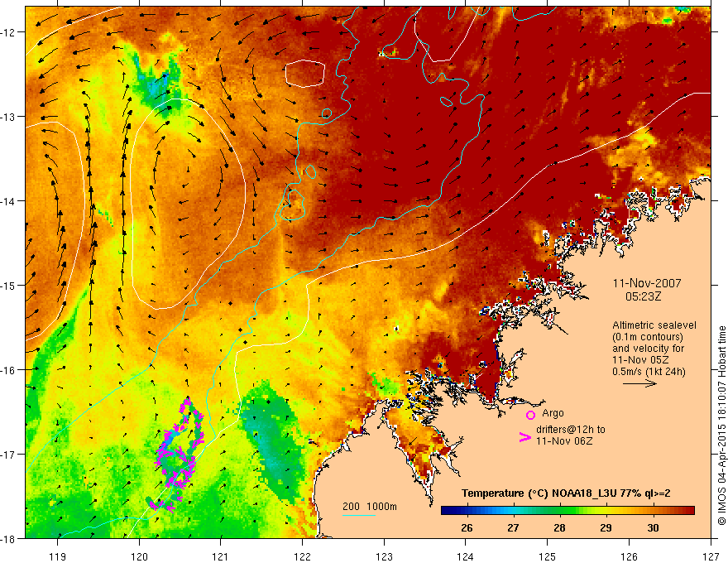
Task: Click the 30 value on the colorbar scale
Action: point(653,527)
